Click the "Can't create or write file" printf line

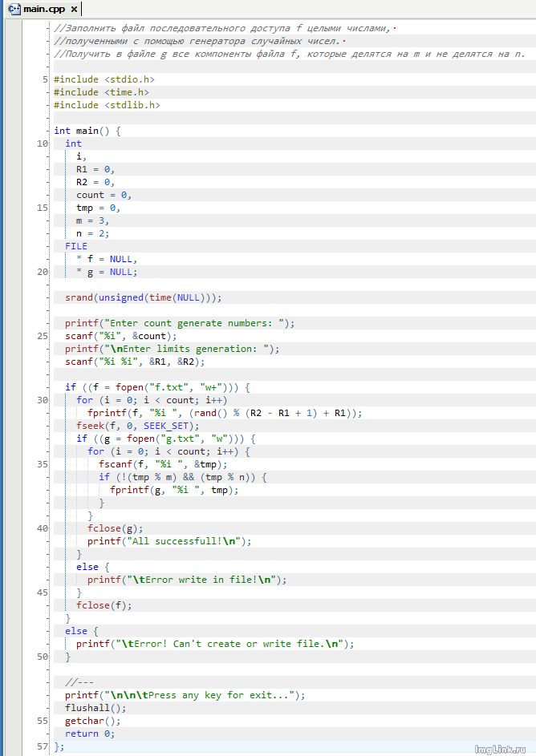point(215,644)
